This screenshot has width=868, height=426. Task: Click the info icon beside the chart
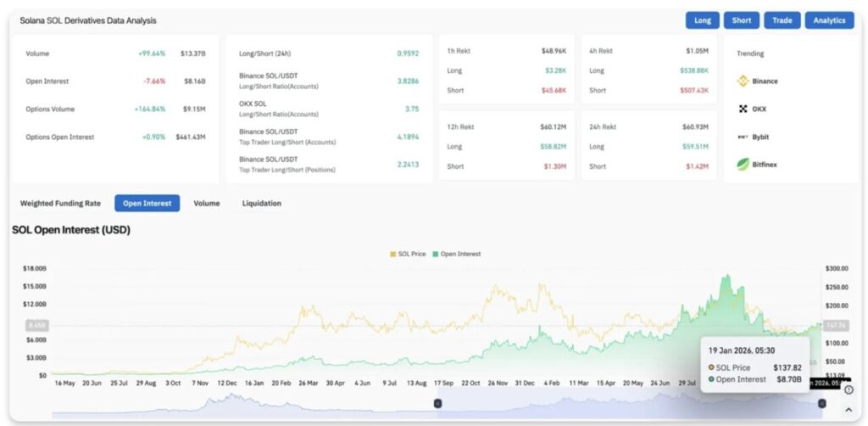point(849,390)
